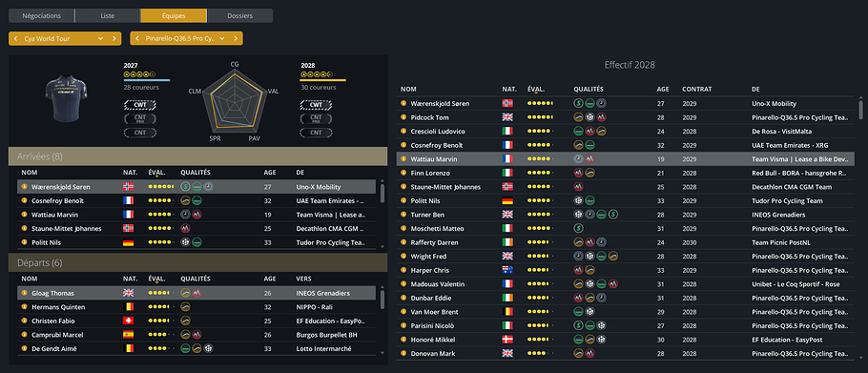The height and width of the screenshot is (373, 868).
Task: Switch to the Négociations tab
Action: coord(42,15)
